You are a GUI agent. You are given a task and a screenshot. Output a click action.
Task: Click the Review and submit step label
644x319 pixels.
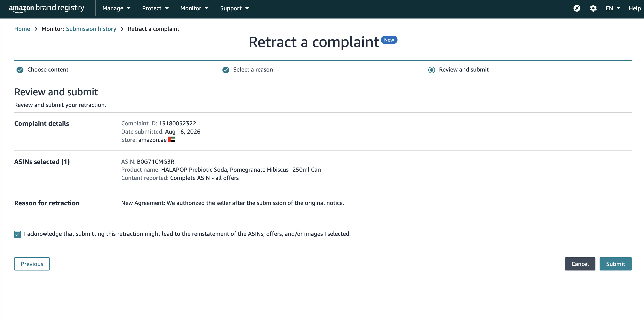[x=464, y=69]
